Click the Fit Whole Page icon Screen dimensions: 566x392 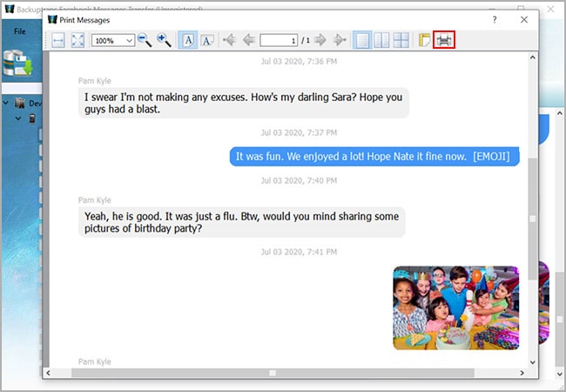pyautogui.click(x=77, y=40)
